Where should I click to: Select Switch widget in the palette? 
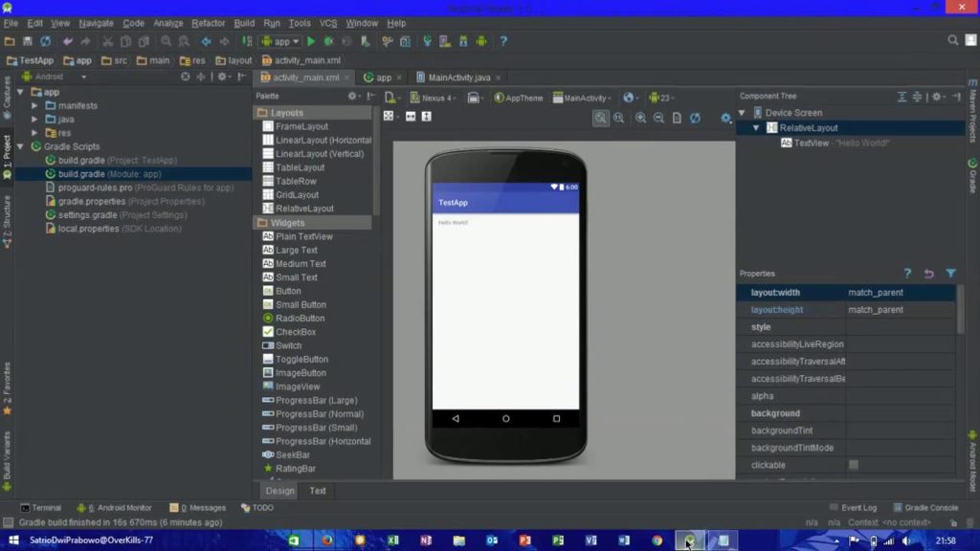coord(289,345)
